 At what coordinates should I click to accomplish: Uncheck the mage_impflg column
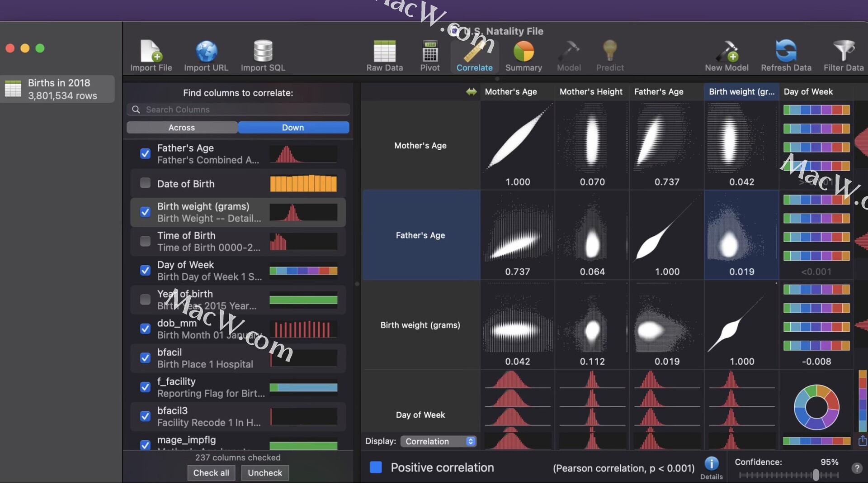tap(145, 445)
